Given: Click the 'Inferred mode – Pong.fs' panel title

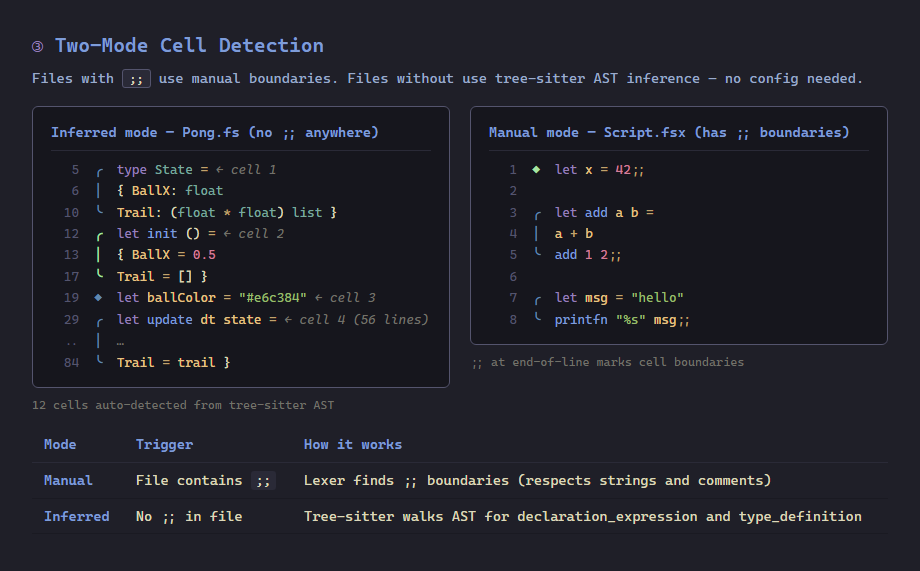Looking at the screenshot, I should 215,133.
